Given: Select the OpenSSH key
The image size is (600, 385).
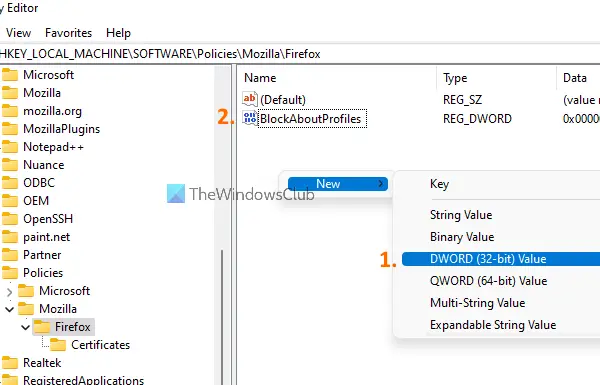Looking at the screenshot, I should pos(48,219).
